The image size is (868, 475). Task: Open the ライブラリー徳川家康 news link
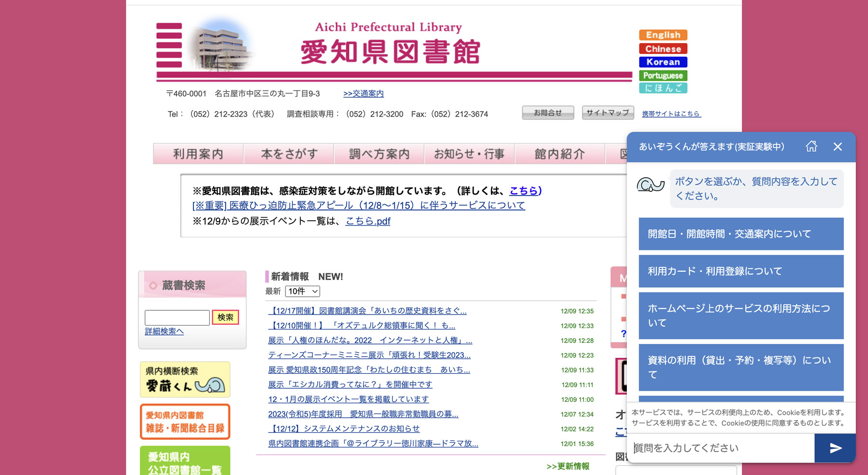coord(373,444)
